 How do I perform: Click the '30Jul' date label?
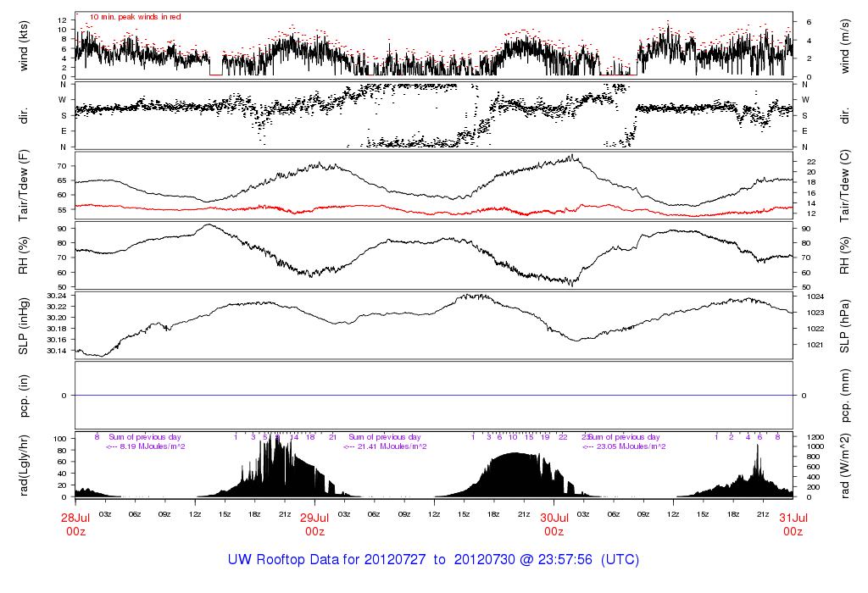[x=554, y=518]
